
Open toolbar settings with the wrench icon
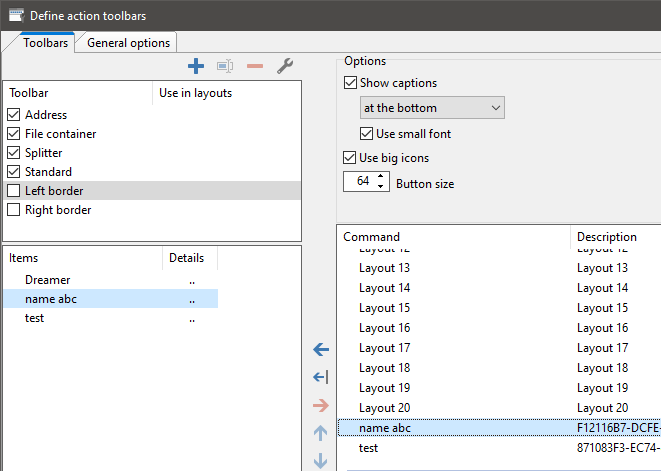285,66
